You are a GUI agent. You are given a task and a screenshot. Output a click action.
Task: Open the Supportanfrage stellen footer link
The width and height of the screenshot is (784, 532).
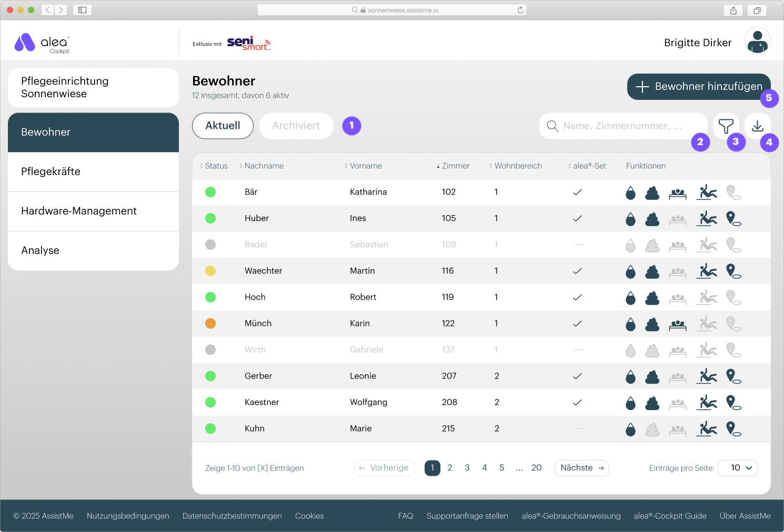[x=467, y=516]
